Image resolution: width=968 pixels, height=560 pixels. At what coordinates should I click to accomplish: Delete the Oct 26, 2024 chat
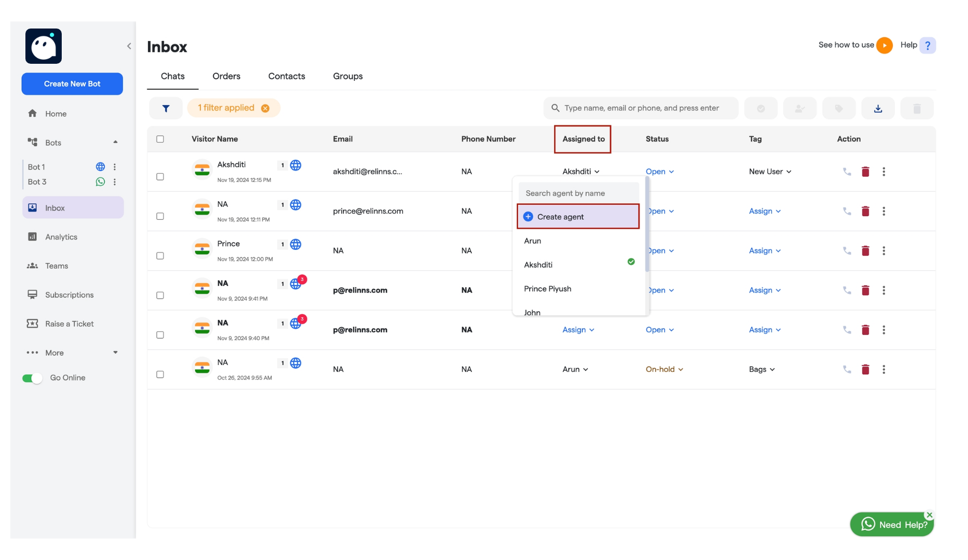pos(865,369)
